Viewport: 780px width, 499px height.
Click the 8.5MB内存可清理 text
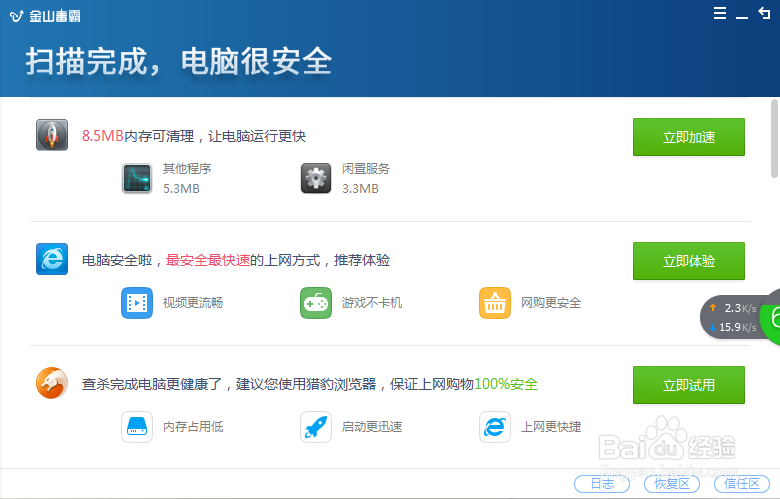(x=138, y=136)
